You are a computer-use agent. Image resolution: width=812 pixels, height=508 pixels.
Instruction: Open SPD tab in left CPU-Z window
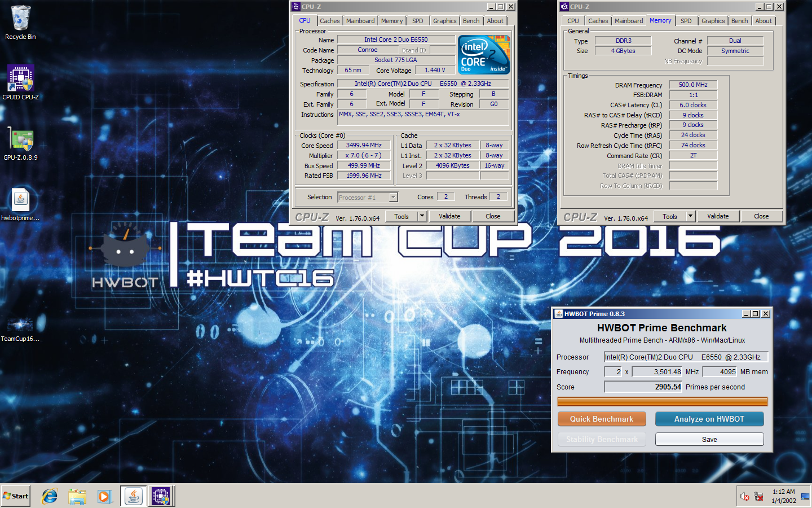(x=418, y=21)
